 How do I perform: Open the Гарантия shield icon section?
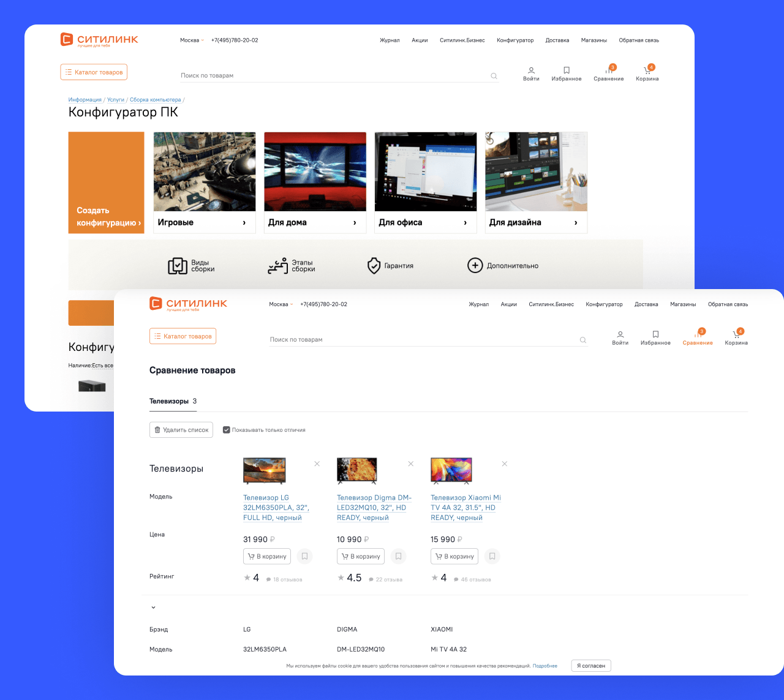coord(374,266)
